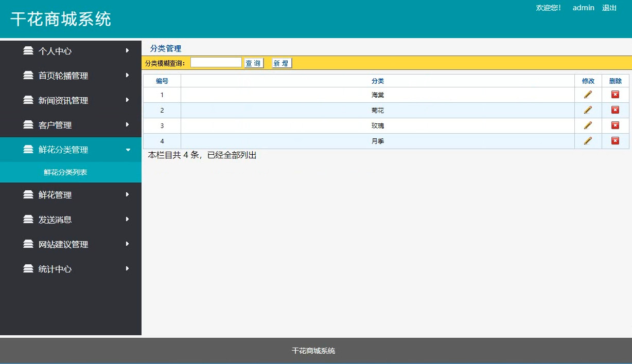Click the 玫瑰 category cell
This screenshot has height=364, width=632.
(x=378, y=126)
